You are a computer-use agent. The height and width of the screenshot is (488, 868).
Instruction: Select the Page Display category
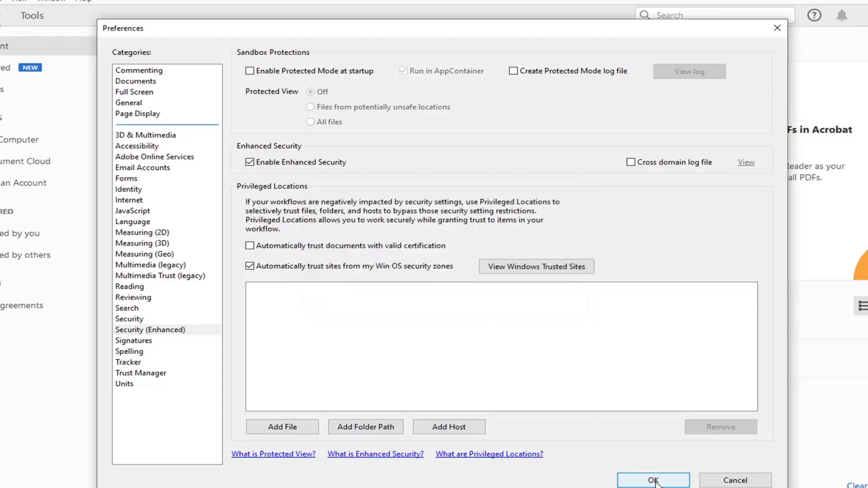[x=137, y=114]
